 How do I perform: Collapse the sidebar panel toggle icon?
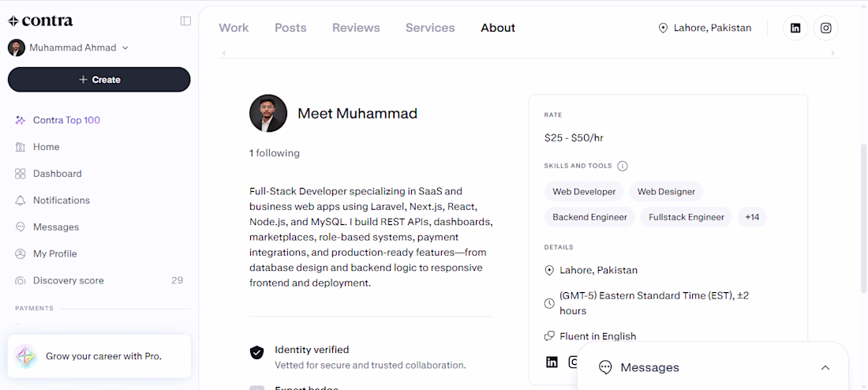click(185, 21)
